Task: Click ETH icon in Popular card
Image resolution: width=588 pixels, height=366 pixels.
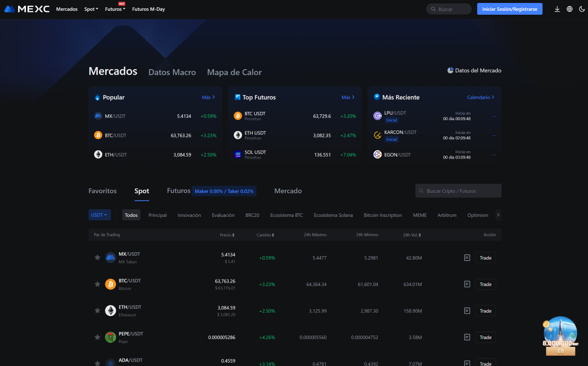Action: 98,155
